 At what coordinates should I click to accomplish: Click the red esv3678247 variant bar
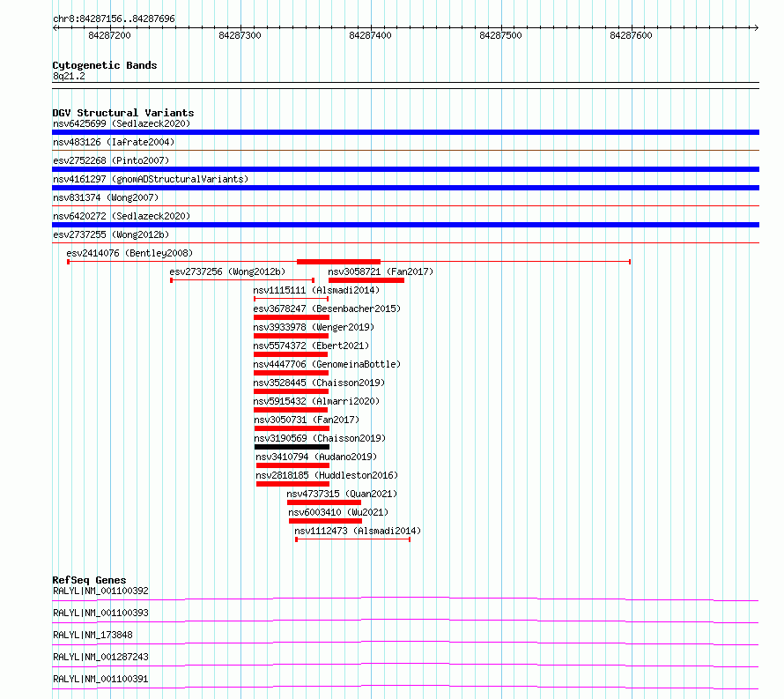pos(292,317)
